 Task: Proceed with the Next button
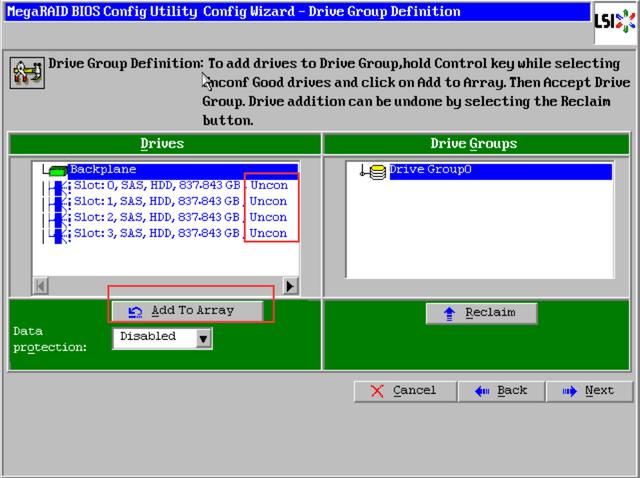(589, 391)
